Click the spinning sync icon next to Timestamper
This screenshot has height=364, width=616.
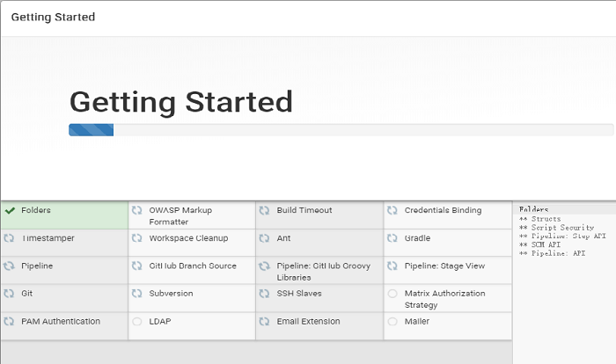(x=9, y=238)
